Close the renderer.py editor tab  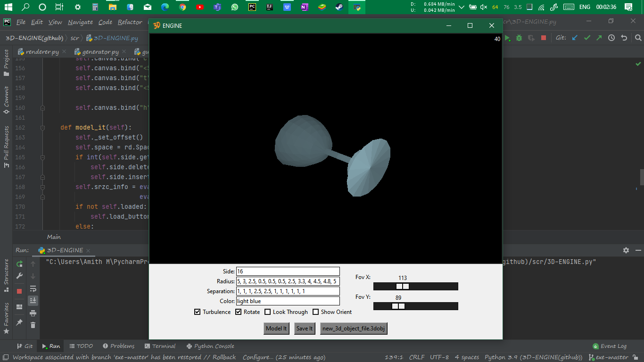coord(65,52)
